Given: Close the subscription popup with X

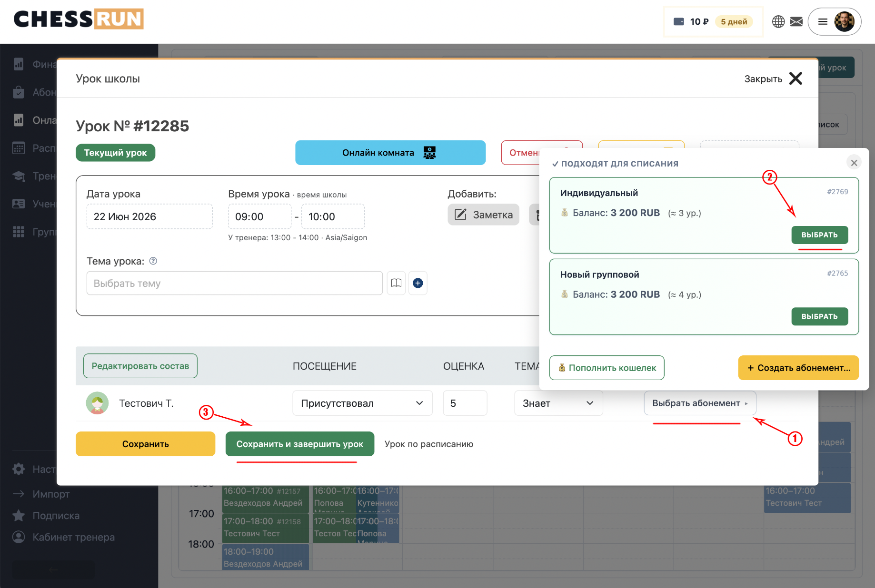Looking at the screenshot, I should click(x=854, y=163).
